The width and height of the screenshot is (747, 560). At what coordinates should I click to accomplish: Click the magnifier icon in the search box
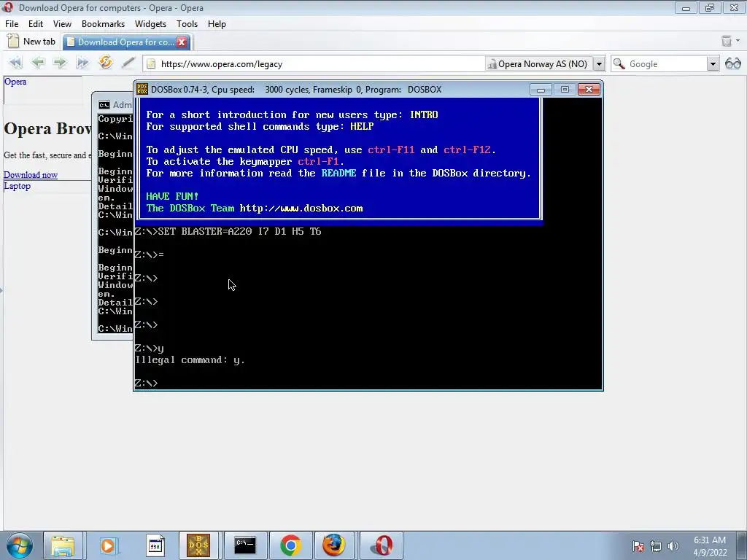click(619, 64)
